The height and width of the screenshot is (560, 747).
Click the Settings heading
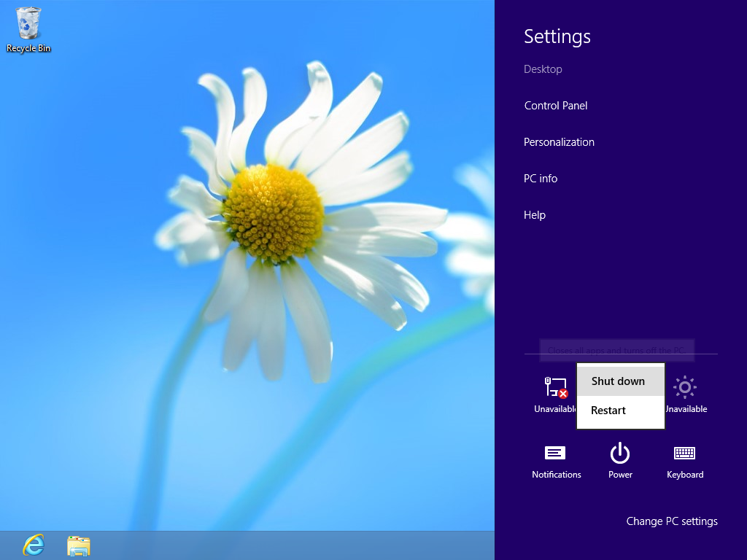click(x=557, y=36)
